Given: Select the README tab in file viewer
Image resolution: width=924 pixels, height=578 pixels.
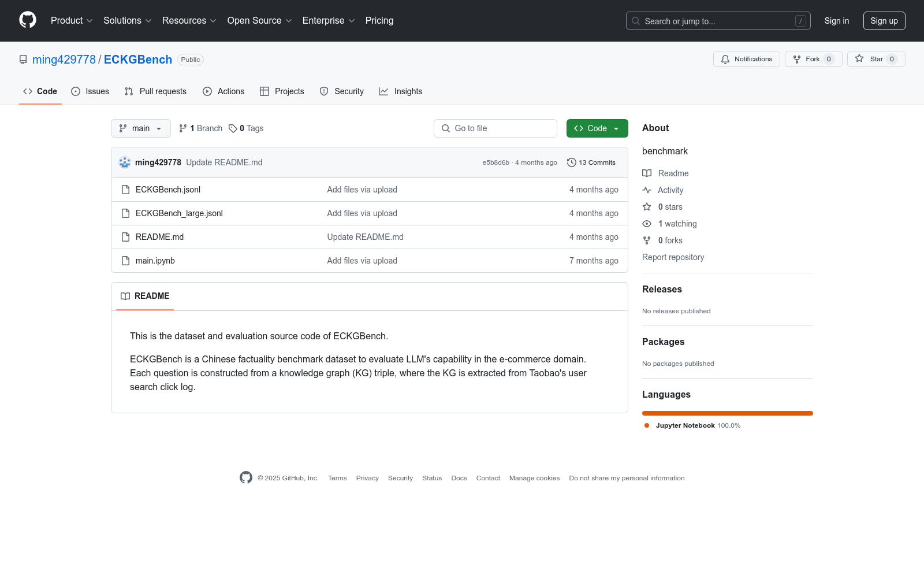Looking at the screenshot, I should [145, 296].
